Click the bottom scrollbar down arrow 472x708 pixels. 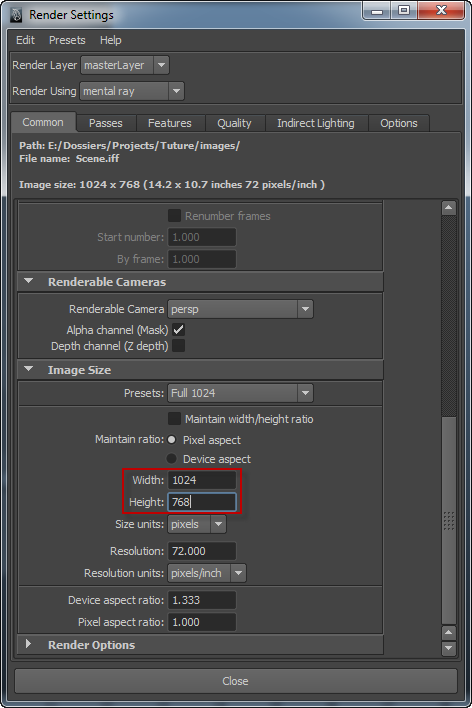(449, 648)
